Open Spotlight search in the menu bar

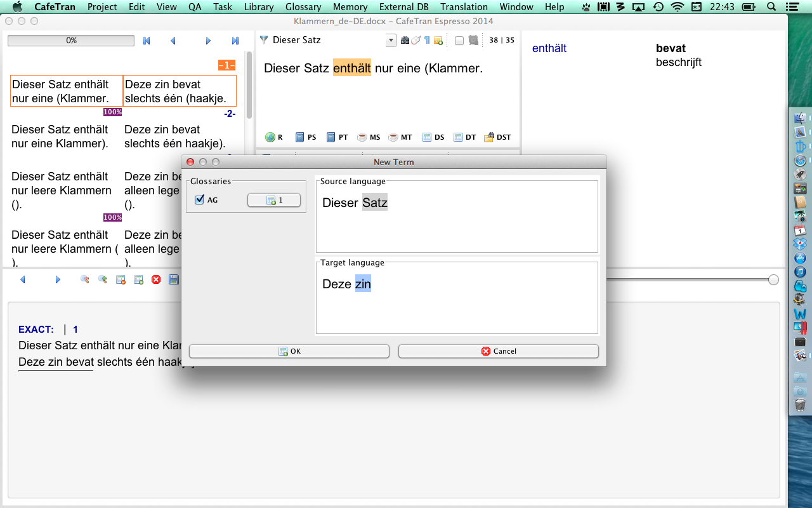click(772, 7)
